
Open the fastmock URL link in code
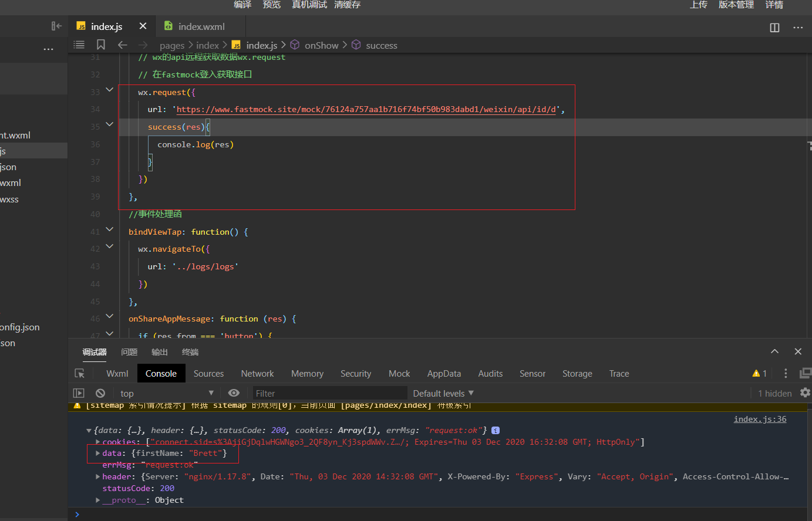click(x=366, y=109)
